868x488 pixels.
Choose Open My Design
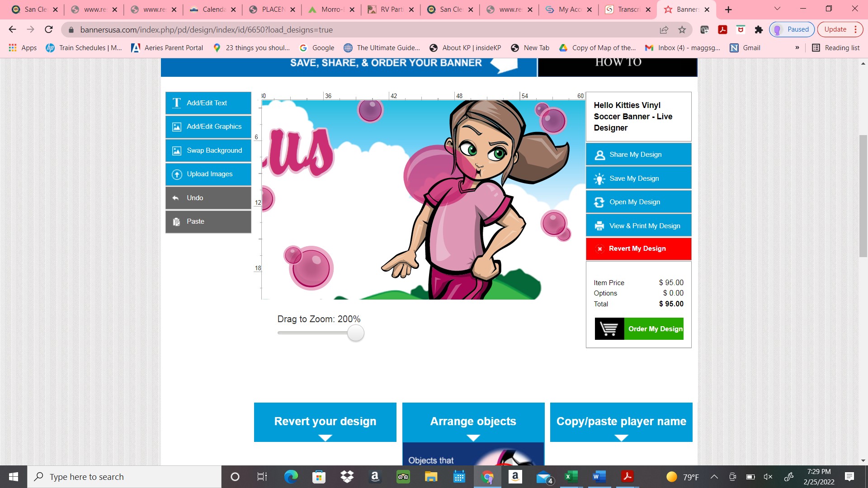[638, 202]
